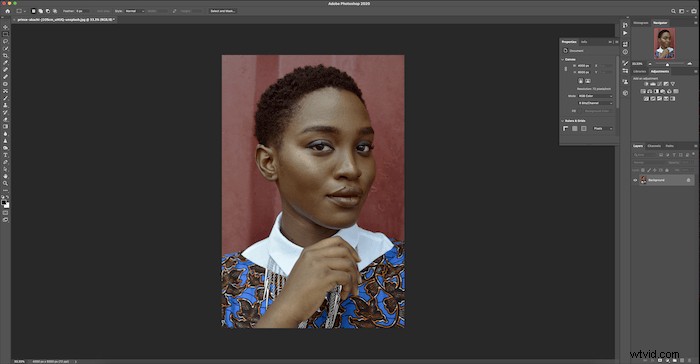The height and width of the screenshot is (364, 700).
Task: Open the Style dropdown showing Normal
Action: coord(134,11)
